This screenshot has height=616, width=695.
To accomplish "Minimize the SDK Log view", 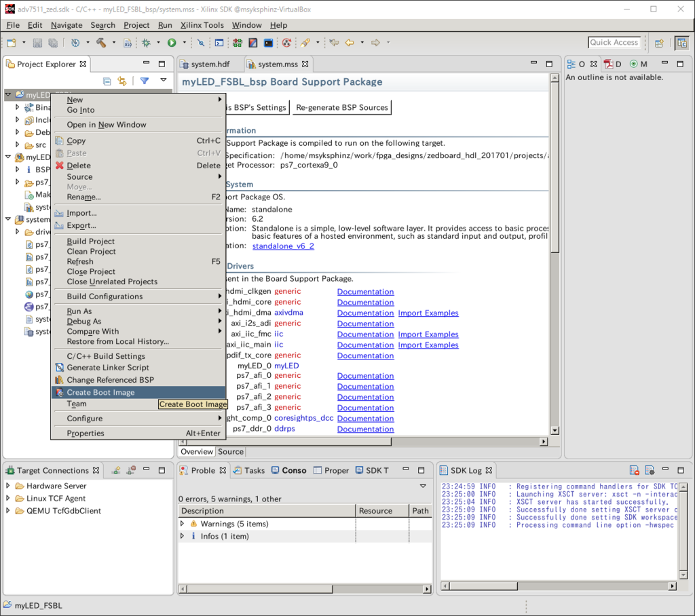I will point(665,469).
